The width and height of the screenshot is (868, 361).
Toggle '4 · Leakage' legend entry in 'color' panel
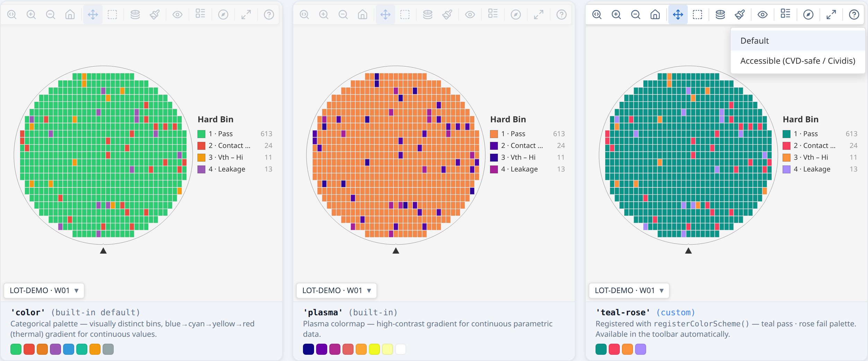(235, 169)
